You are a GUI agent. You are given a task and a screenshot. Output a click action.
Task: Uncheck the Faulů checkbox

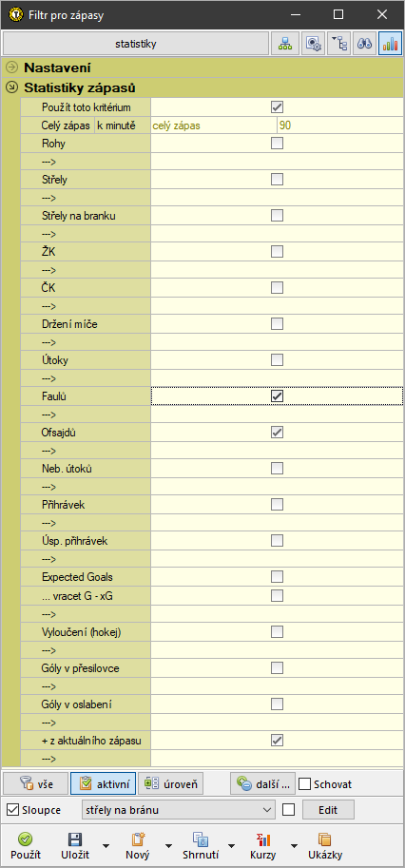[x=278, y=396]
